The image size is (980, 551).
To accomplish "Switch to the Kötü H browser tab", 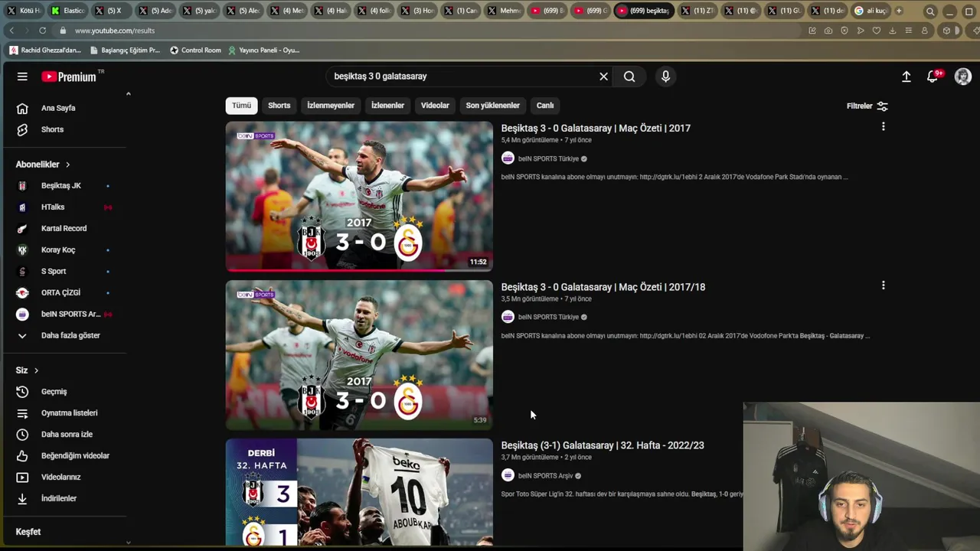I will [x=24, y=11].
